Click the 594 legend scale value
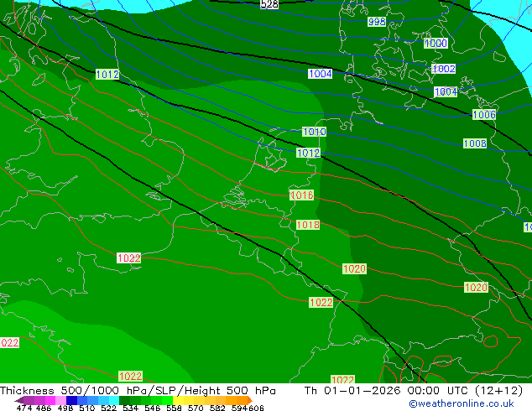The height and width of the screenshot is (411, 532). coord(239,408)
